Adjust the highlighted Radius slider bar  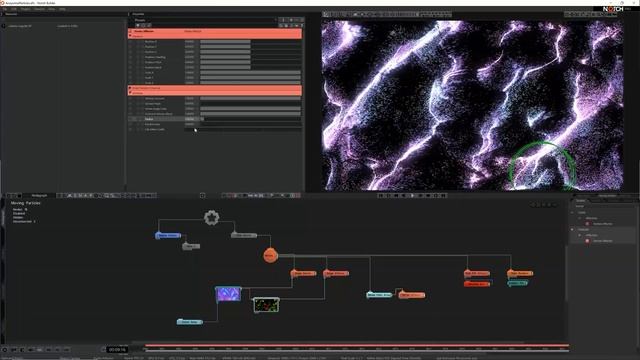[251, 119]
